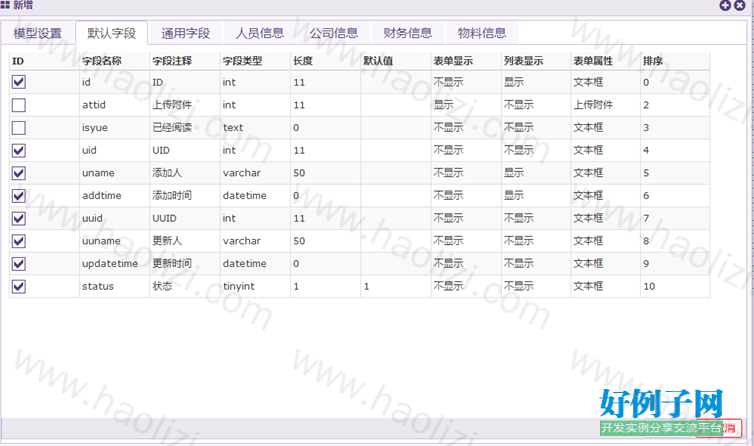This screenshot has height=446, width=754.
Task: Click 'datetime' type in the addtime row
Action: pos(255,195)
